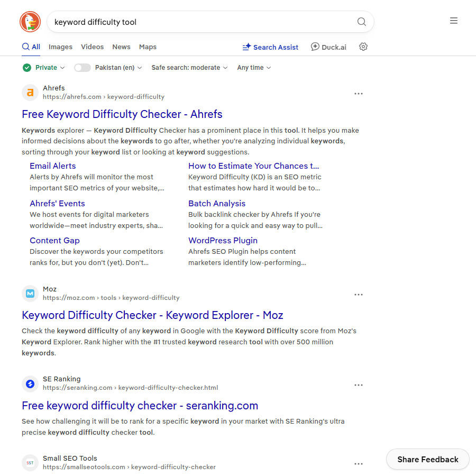
Task: Open Duck.ai
Action: point(328,47)
